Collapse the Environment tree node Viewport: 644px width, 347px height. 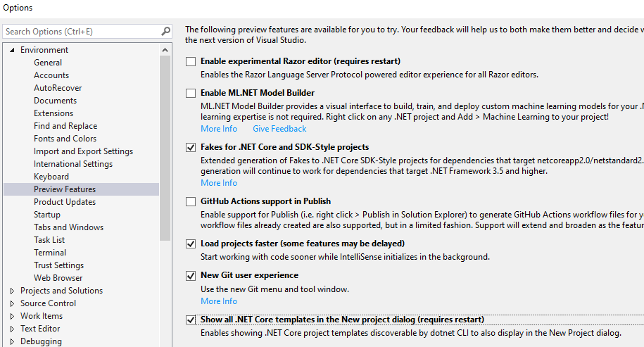[12, 50]
